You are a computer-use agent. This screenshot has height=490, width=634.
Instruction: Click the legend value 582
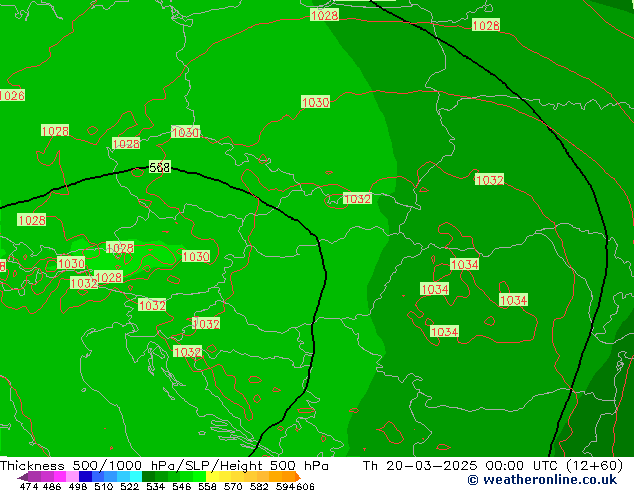click(x=259, y=486)
